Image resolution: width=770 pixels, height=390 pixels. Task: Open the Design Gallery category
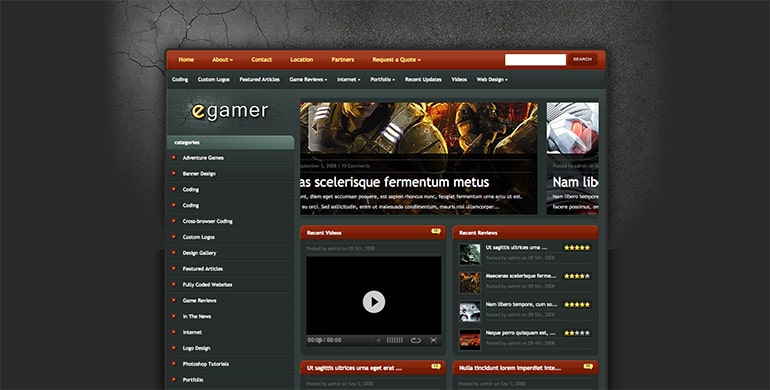coord(199,253)
